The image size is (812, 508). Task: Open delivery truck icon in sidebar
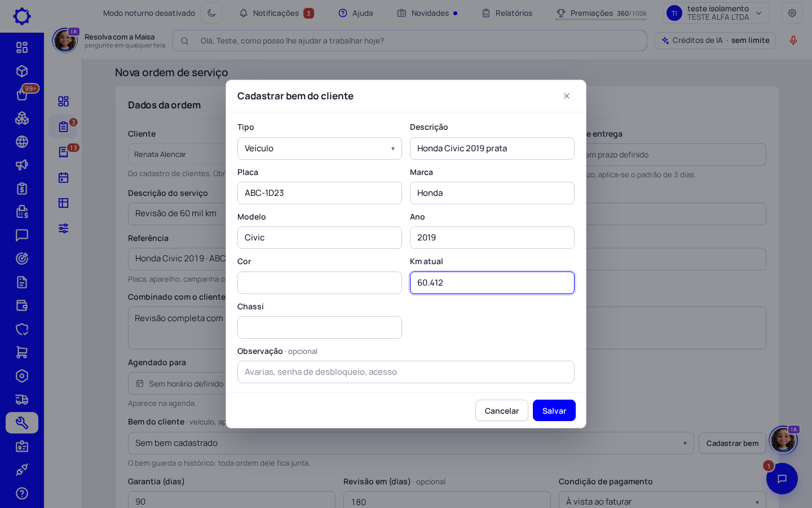(22, 400)
